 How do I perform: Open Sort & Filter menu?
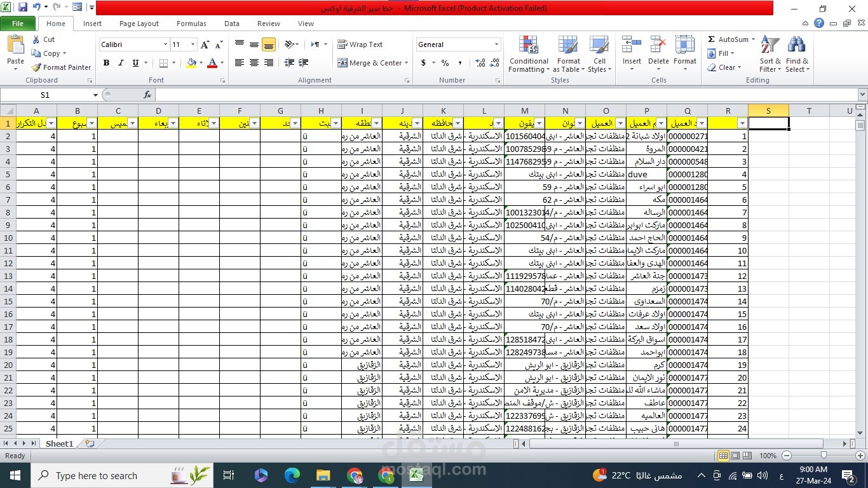[770, 55]
